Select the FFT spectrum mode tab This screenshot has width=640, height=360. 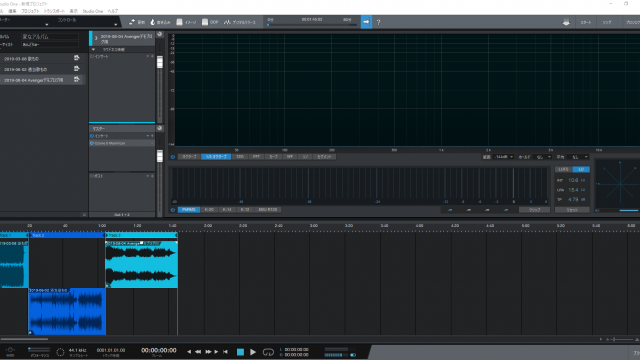pos(256,157)
